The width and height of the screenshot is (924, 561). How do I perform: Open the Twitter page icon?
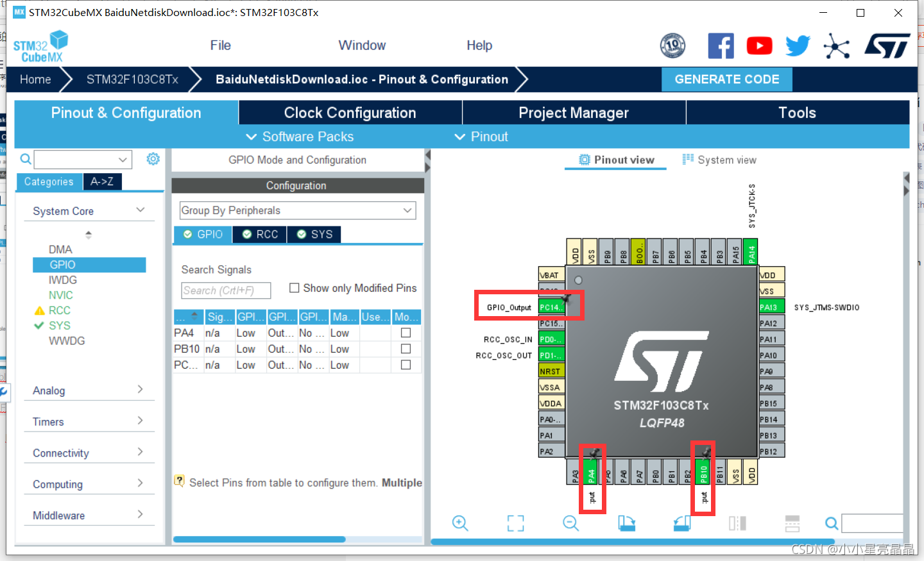(798, 46)
